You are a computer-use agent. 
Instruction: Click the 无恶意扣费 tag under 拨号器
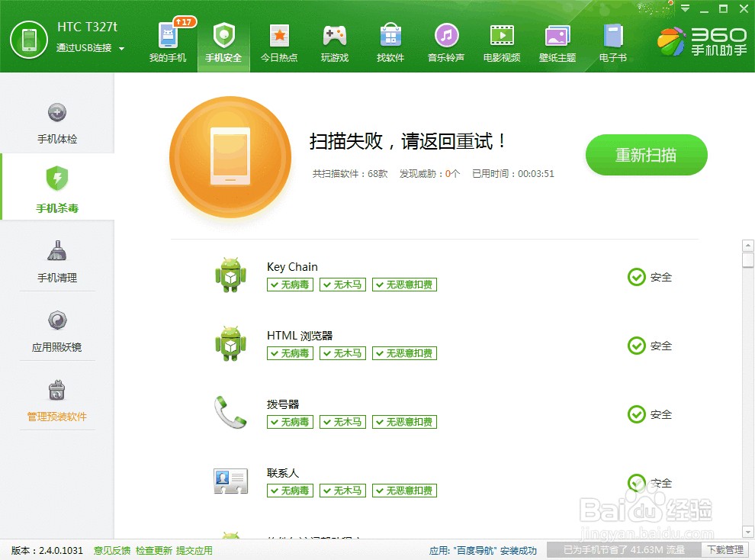coord(404,422)
